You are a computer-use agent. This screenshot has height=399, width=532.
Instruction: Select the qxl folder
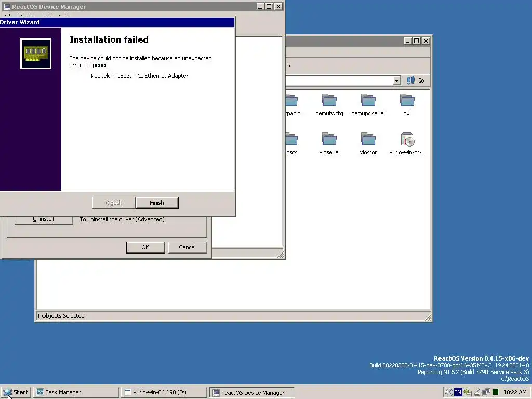tap(407, 105)
